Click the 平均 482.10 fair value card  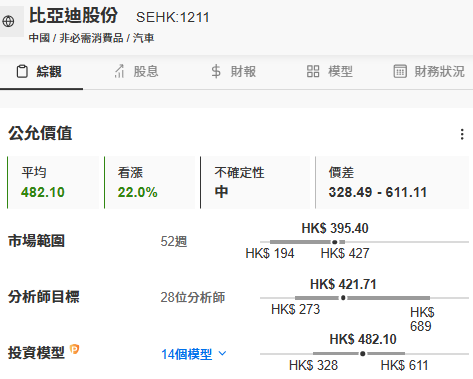[x=53, y=182]
